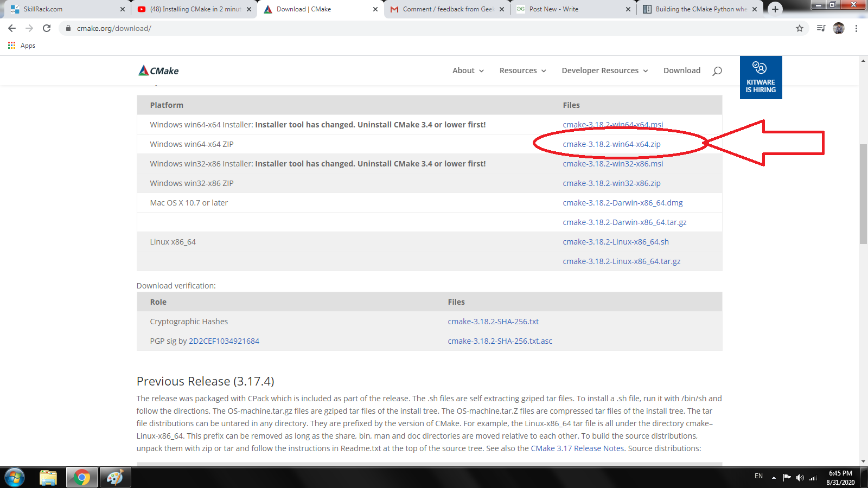The width and height of the screenshot is (868, 488).
Task: Download cmake-3.18.2-win64-x64.msi installer
Action: (613, 125)
